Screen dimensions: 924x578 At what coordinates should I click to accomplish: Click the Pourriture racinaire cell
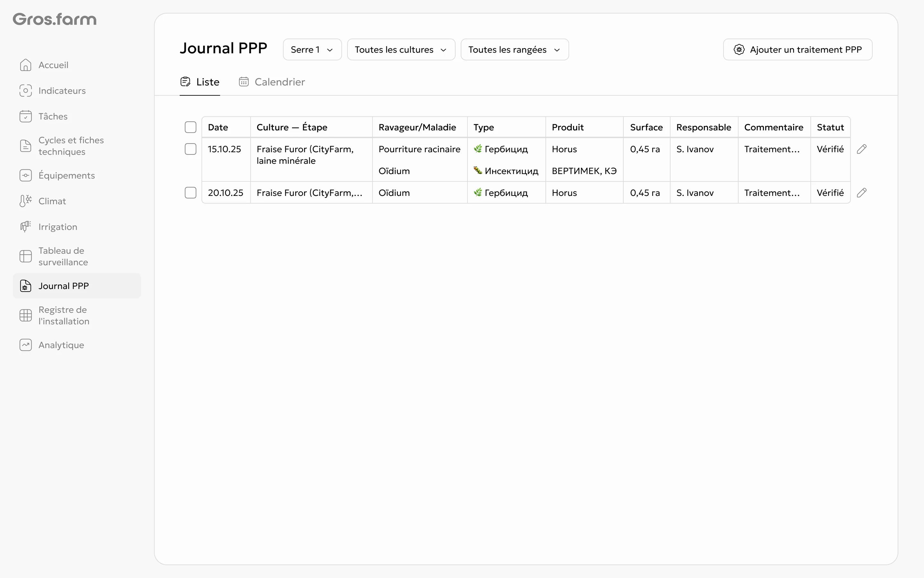click(419, 149)
